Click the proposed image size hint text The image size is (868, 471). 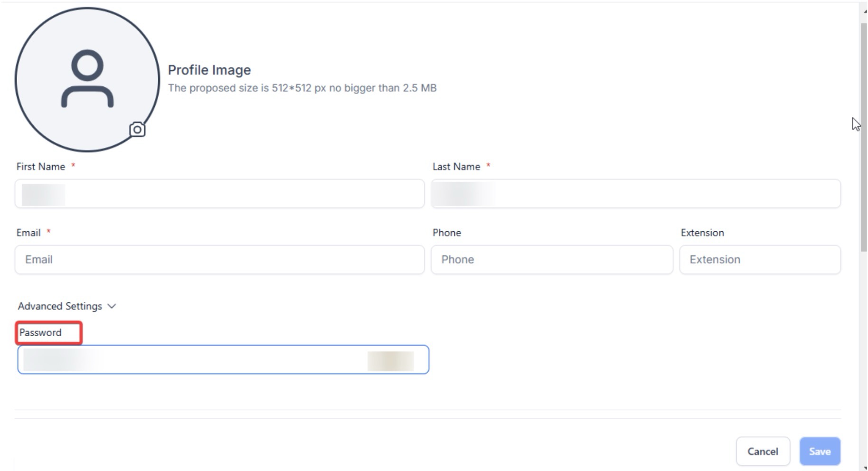coord(302,88)
